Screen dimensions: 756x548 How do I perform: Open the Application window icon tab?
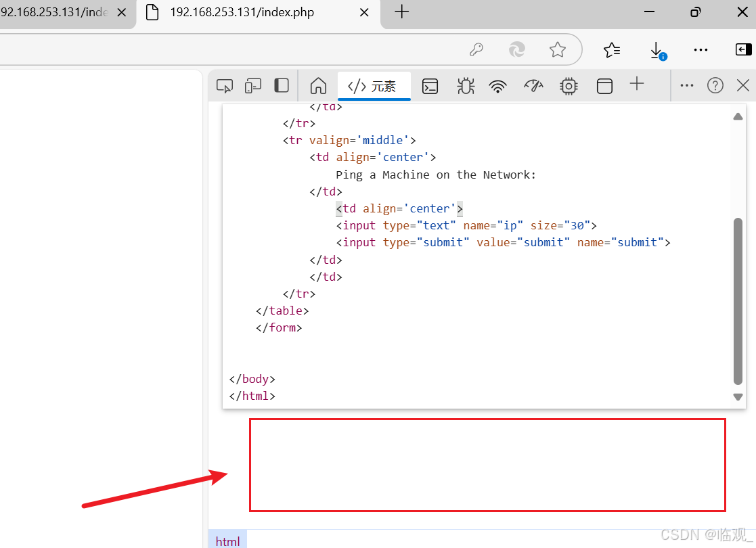[x=604, y=87]
